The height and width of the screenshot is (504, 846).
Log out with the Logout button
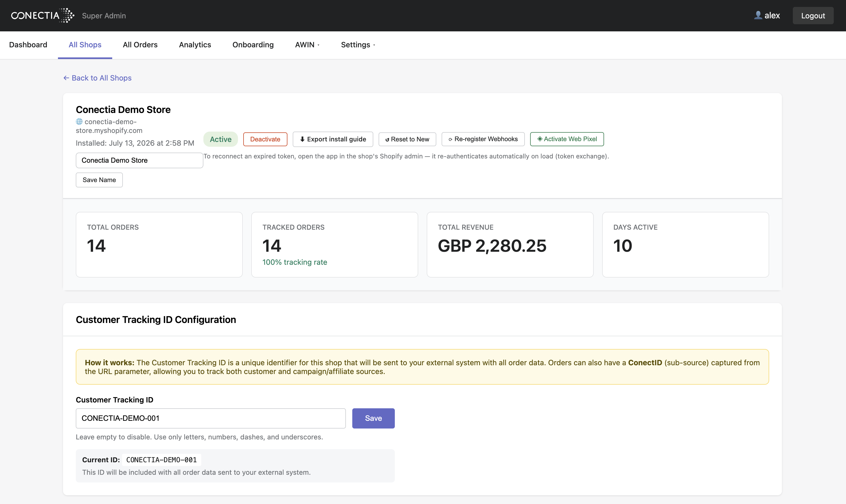coord(813,16)
